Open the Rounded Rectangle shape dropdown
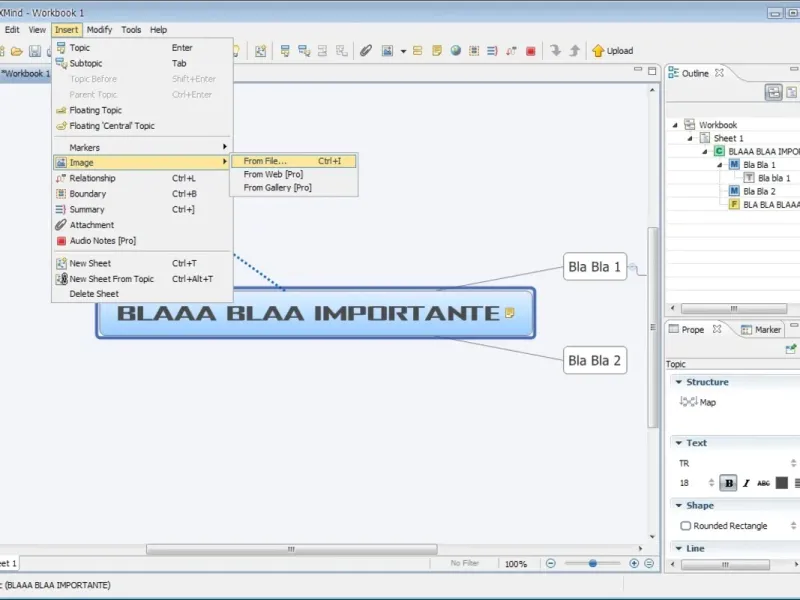The image size is (800, 600). 793,526
